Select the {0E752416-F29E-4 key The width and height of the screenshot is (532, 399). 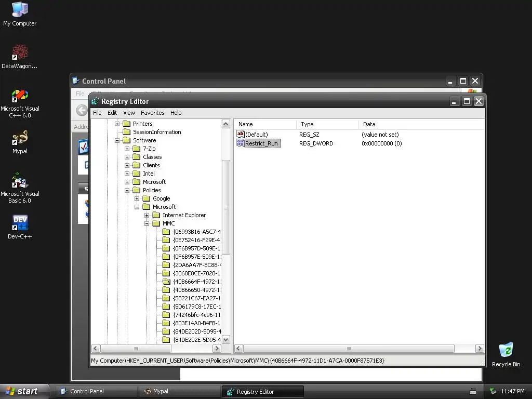[197, 240]
